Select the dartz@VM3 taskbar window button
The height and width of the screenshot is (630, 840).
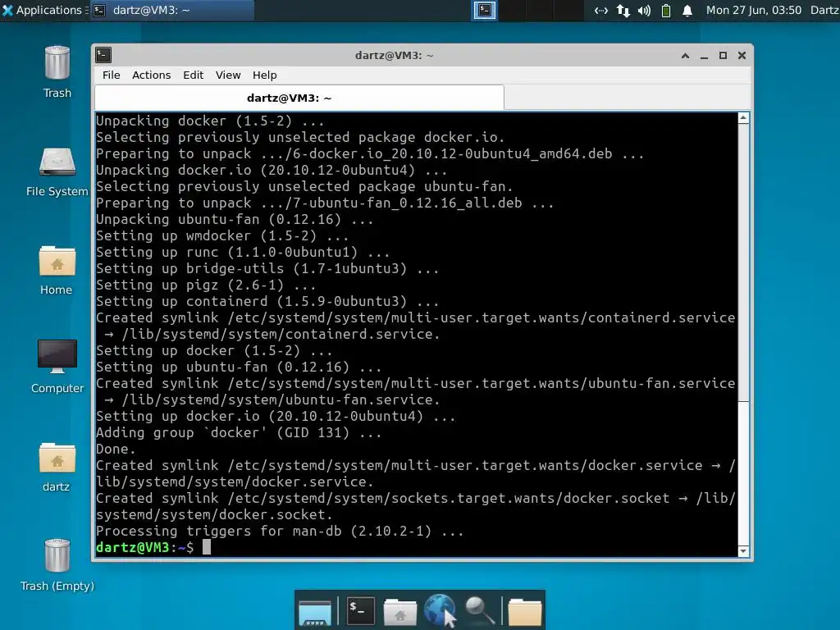point(171,10)
